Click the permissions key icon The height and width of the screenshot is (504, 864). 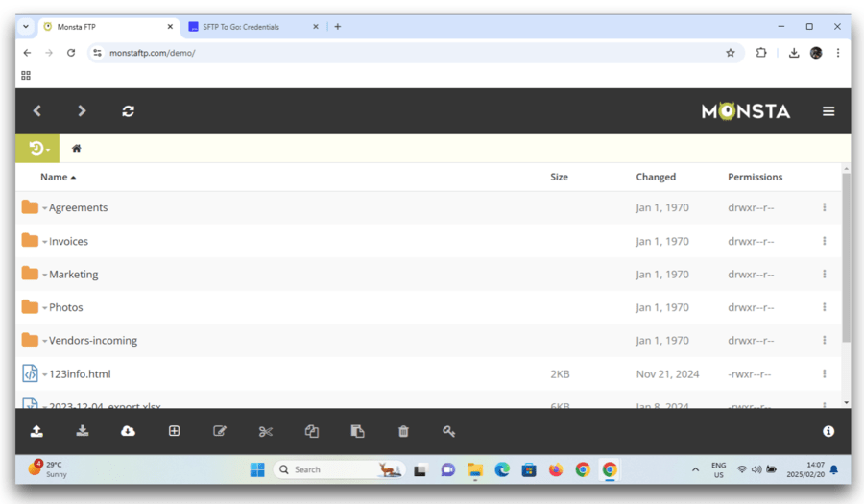(x=449, y=431)
